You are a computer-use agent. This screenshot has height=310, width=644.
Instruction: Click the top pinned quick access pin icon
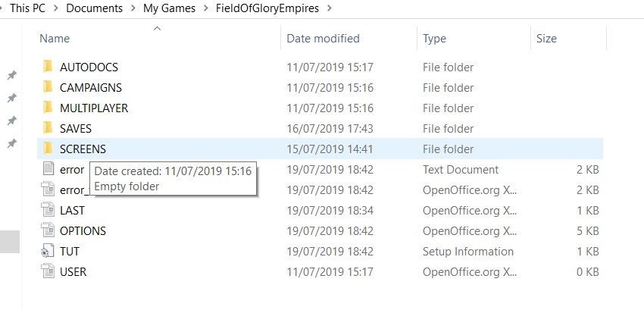click(x=12, y=75)
